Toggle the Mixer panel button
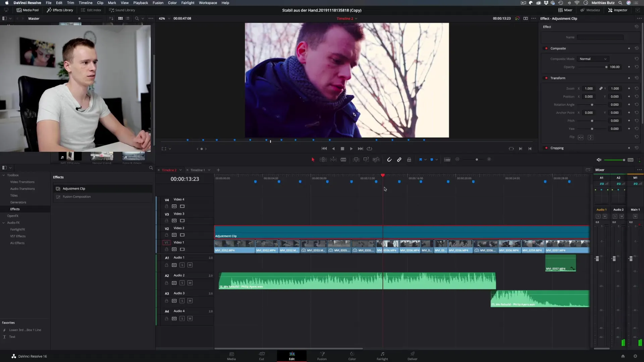This screenshot has height=362, width=644. [565, 10]
